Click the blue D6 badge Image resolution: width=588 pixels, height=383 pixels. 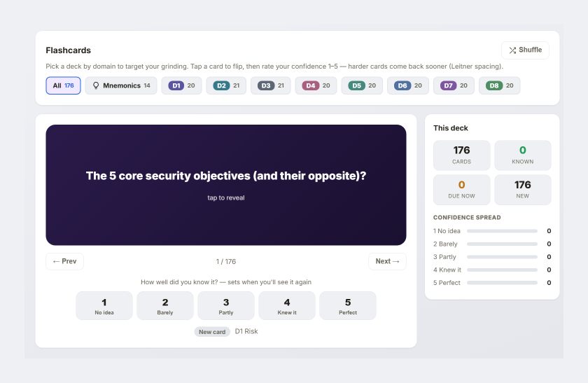pos(402,85)
